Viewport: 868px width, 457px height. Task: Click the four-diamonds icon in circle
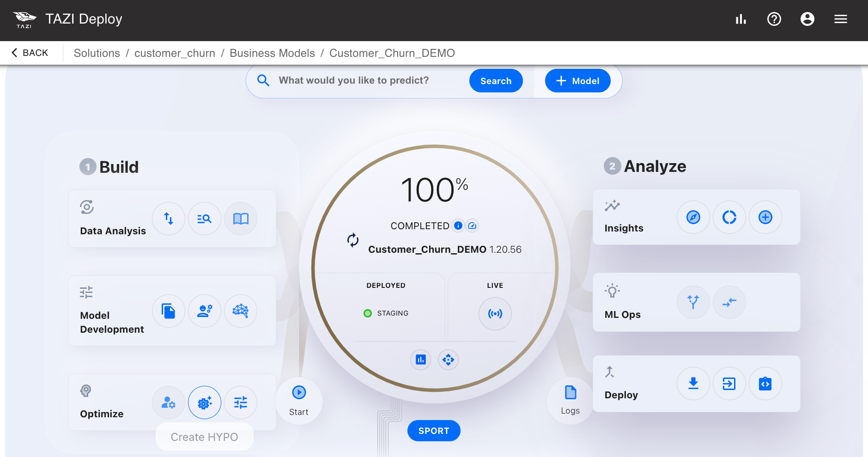[448, 360]
